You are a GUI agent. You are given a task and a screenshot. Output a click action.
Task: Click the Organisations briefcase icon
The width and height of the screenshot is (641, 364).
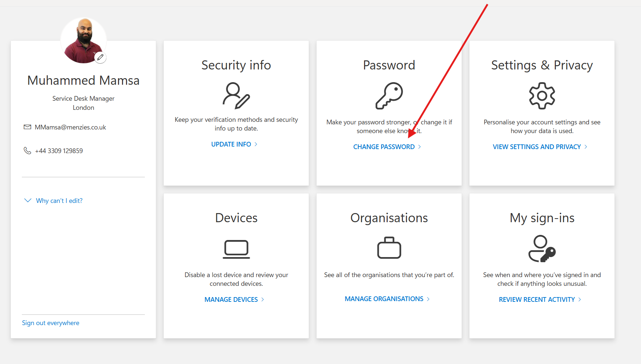(389, 248)
